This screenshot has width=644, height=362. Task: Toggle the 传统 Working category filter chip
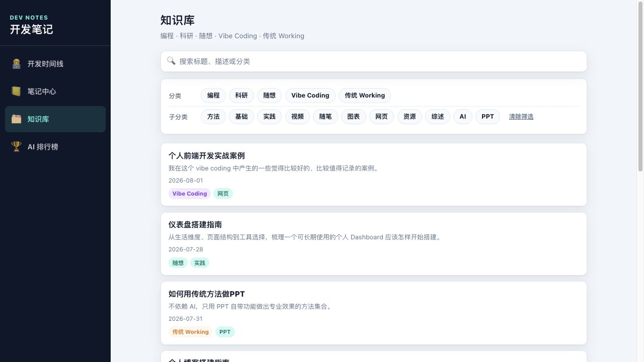tap(365, 96)
